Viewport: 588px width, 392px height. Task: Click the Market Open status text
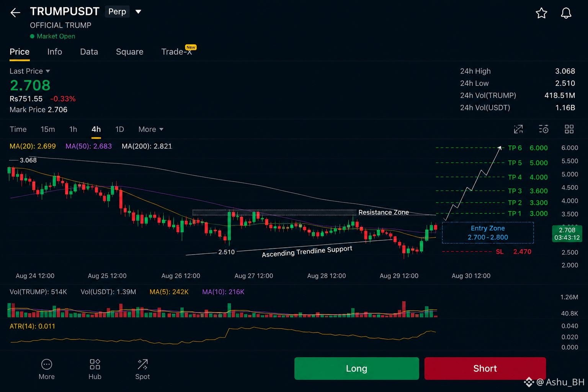56,36
